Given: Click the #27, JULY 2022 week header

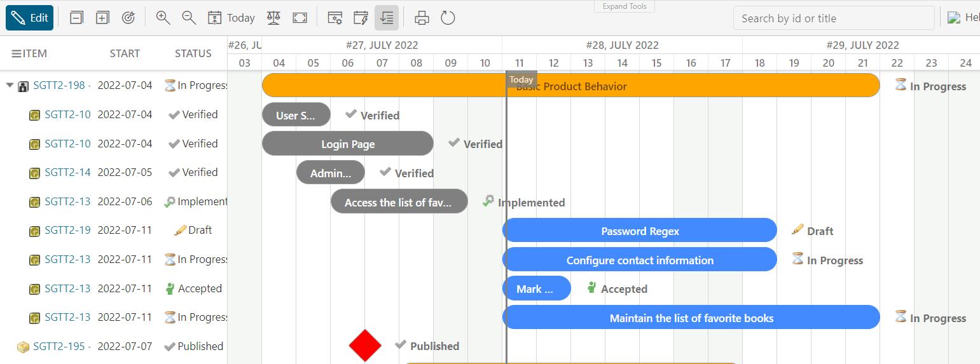Looking at the screenshot, I should pos(382,45).
